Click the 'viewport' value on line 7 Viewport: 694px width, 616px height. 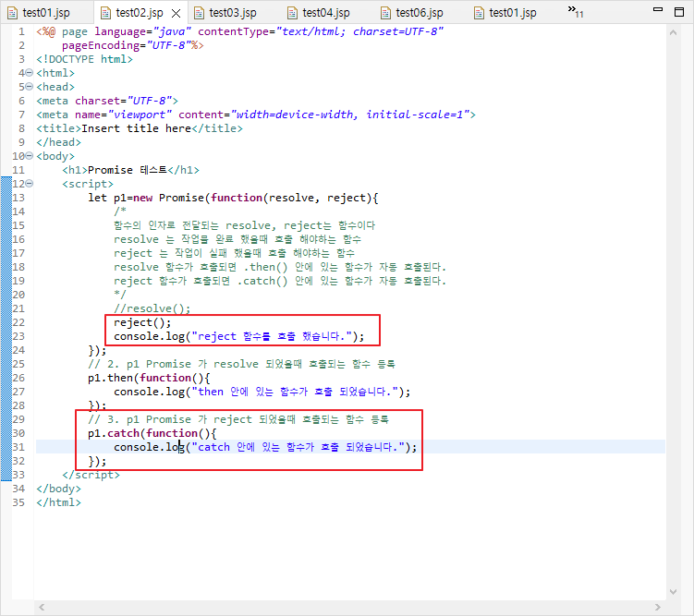pyautogui.click(x=140, y=115)
